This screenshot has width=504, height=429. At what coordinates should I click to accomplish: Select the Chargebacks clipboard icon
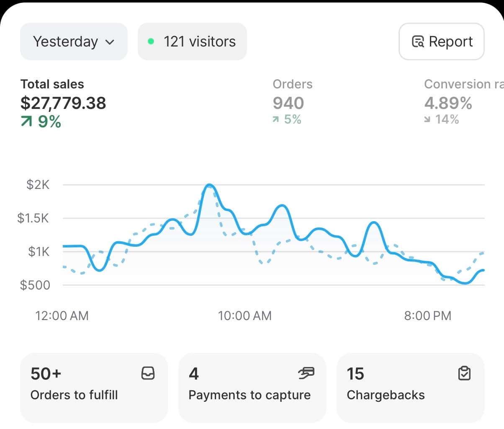click(464, 373)
